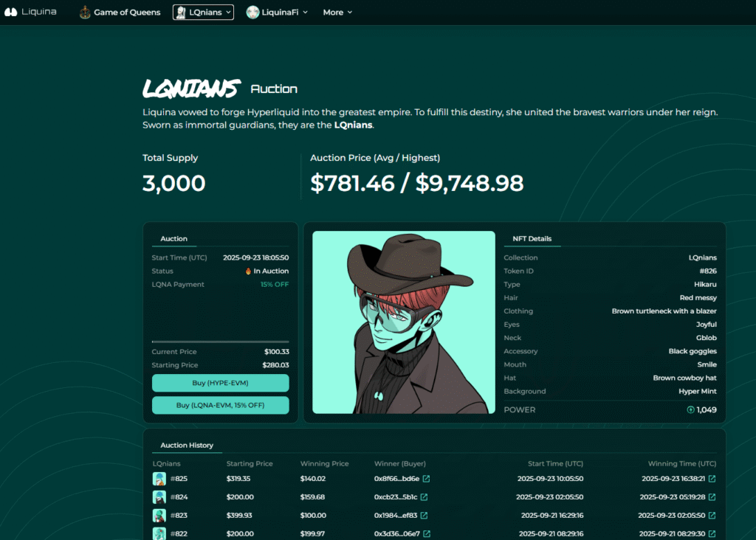Open external link for winner 0x1984...ef83
756x540 pixels.
424,516
